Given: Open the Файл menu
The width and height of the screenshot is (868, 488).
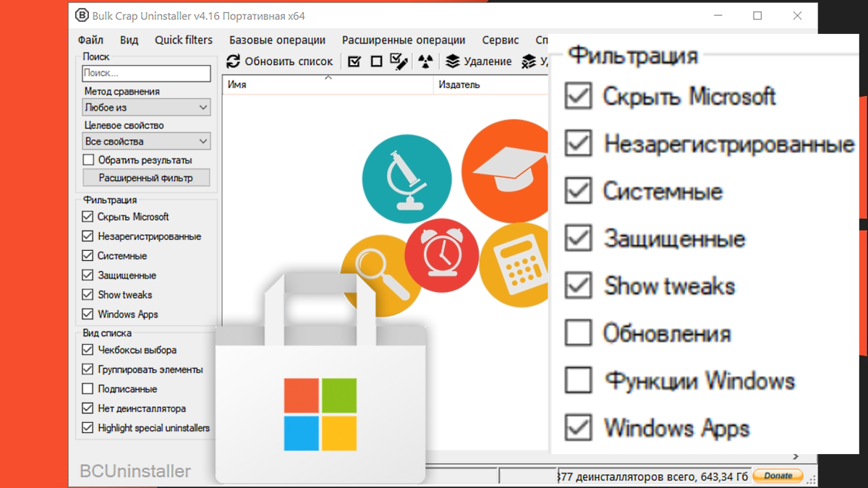Looking at the screenshot, I should tap(90, 40).
